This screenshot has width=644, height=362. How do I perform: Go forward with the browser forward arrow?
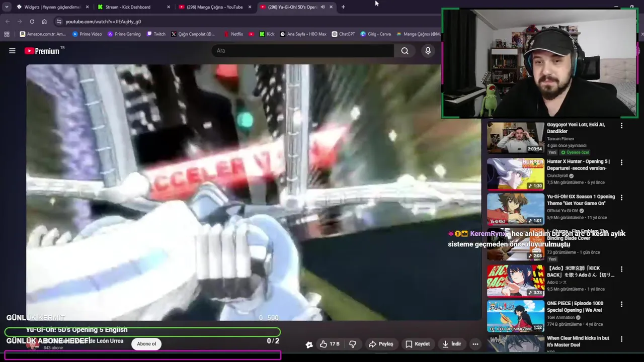pos(20,22)
